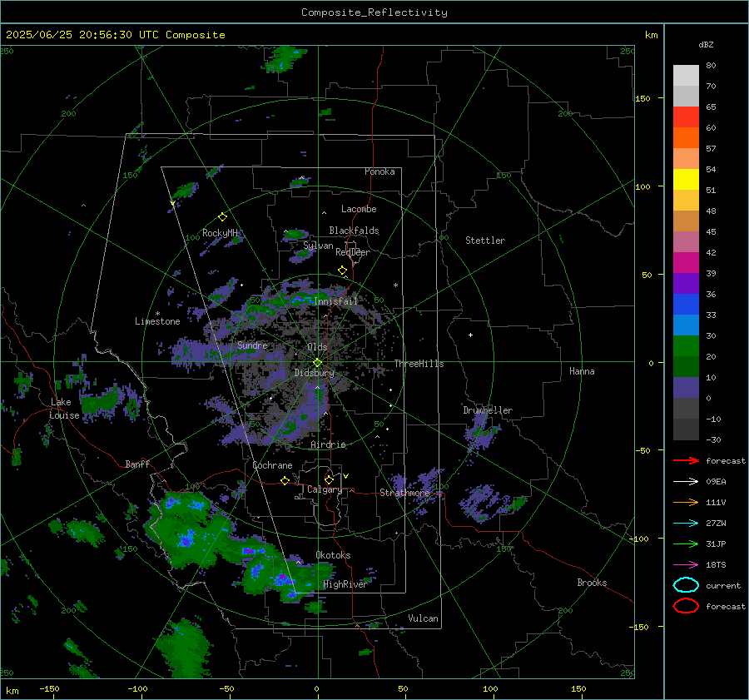
Task: Click the 'Composite_Reflectivity' title text
Action: [x=374, y=12]
